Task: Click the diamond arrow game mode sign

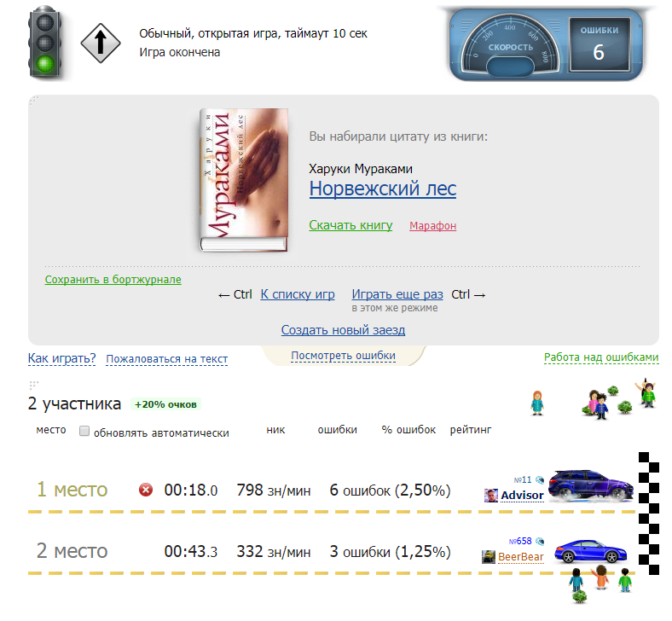Action: coord(101,43)
